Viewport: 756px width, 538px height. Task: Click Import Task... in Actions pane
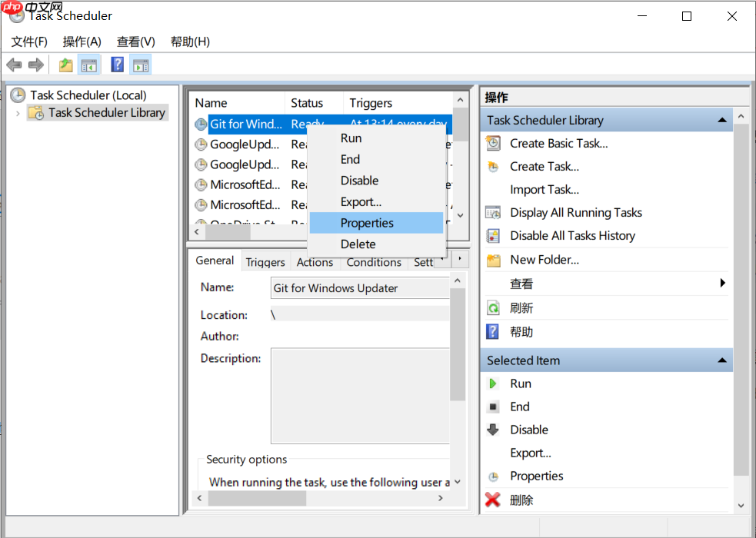point(545,190)
